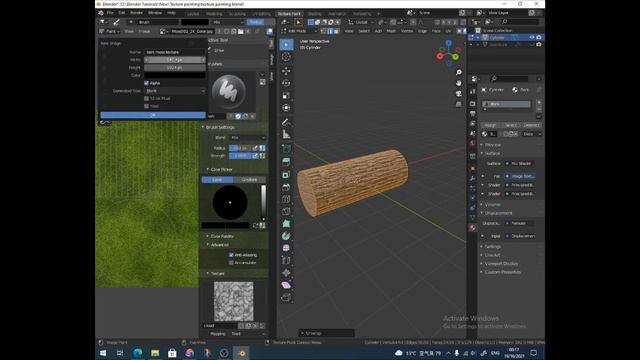Select the Poly Build tool
The width and height of the screenshot is (640, 360).
click(286, 224)
